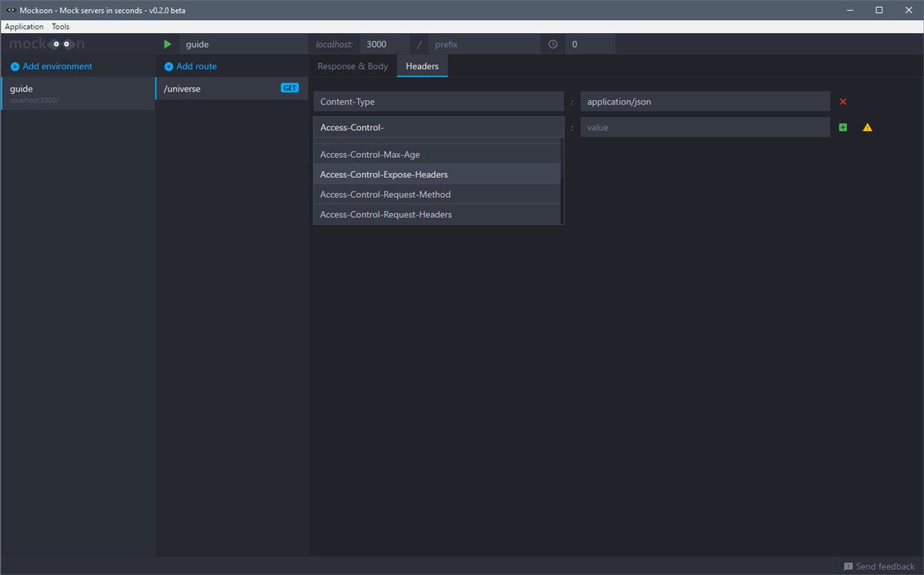Select the /universe GET route
This screenshot has width=924, height=575.
click(232, 89)
